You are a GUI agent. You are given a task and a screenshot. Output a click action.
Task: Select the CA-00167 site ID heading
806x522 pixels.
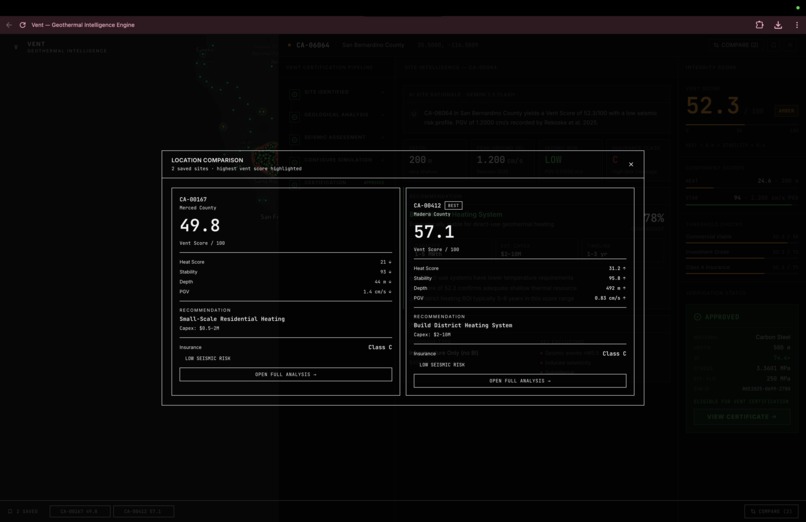tap(193, 199)
